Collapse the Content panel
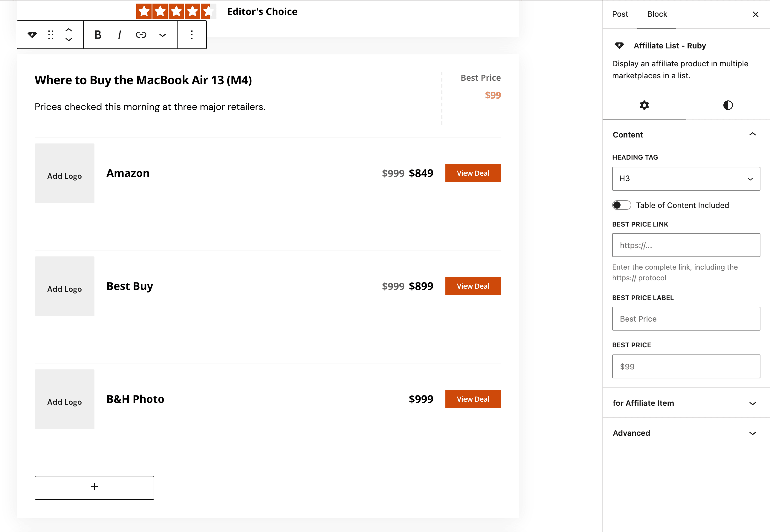The image size is (770, 532). [x=686, y=134]
